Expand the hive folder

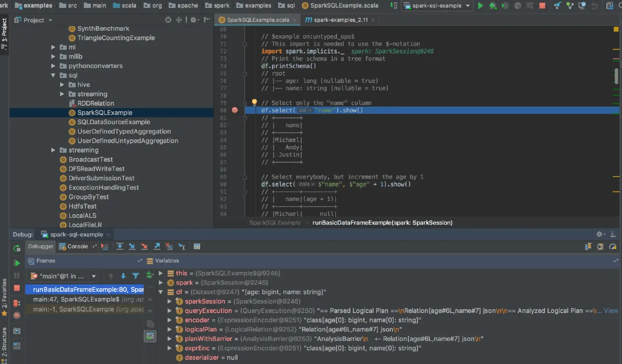pos(62,85)
